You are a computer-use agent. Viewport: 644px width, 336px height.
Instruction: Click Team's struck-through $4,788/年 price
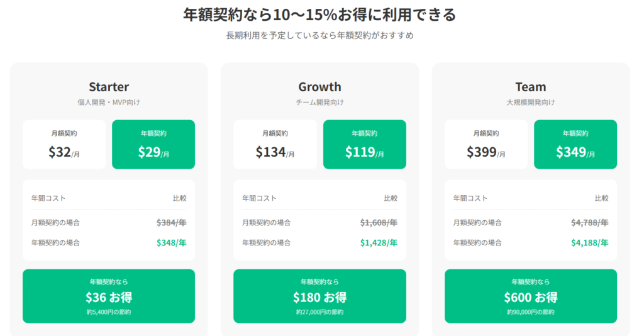coord(589,223)
